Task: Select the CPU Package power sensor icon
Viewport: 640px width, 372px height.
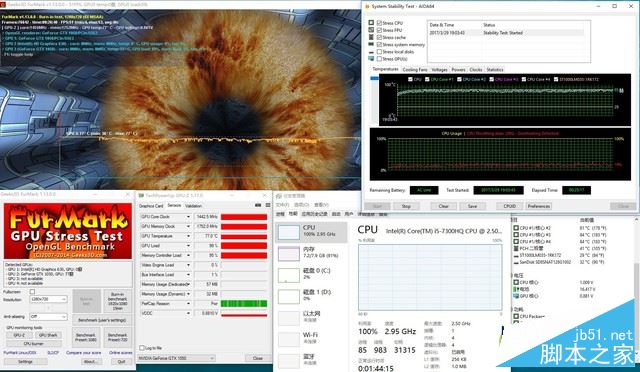Action: [x=516, y=316]
